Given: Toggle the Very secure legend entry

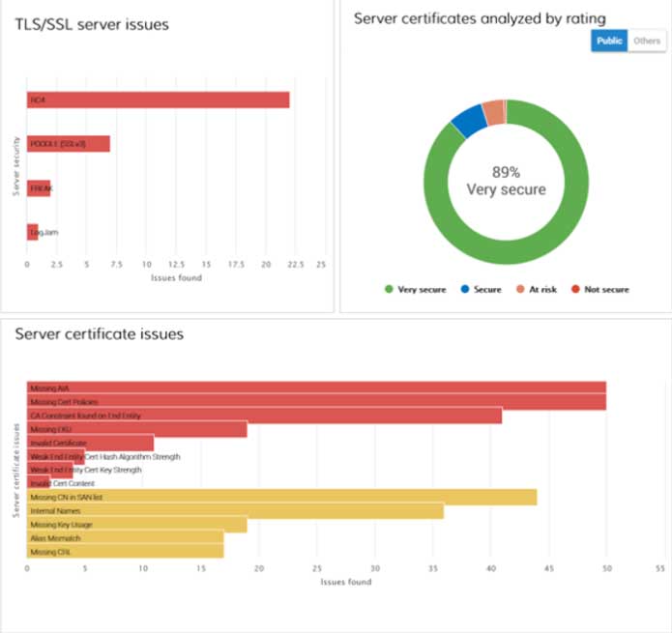Looking at the screenshot, I should point(415,290).
